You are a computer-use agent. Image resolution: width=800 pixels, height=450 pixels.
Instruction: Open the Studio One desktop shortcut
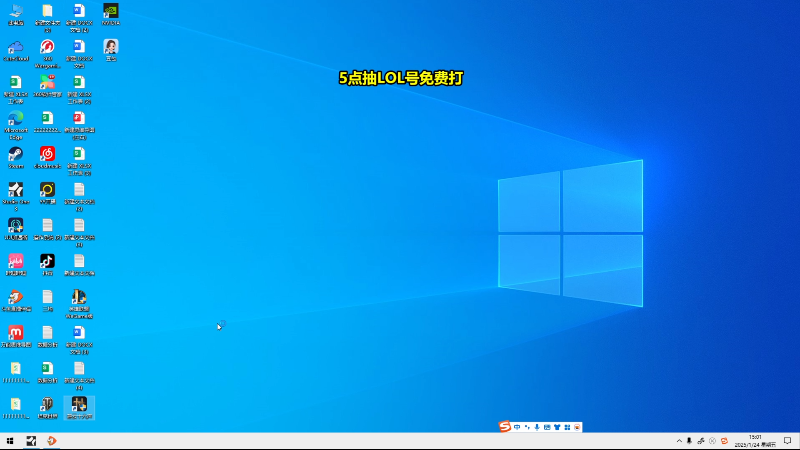[16, 196]
